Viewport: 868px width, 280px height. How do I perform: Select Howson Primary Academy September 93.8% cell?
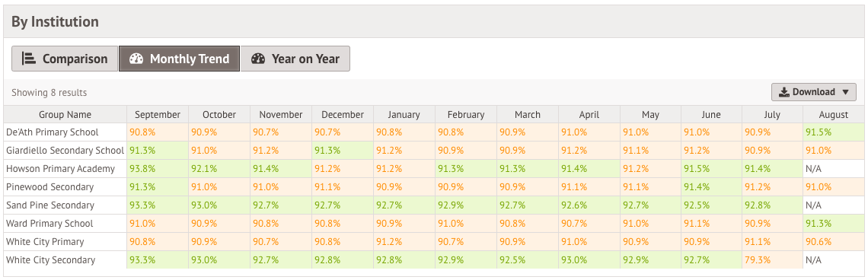point(158,169)
